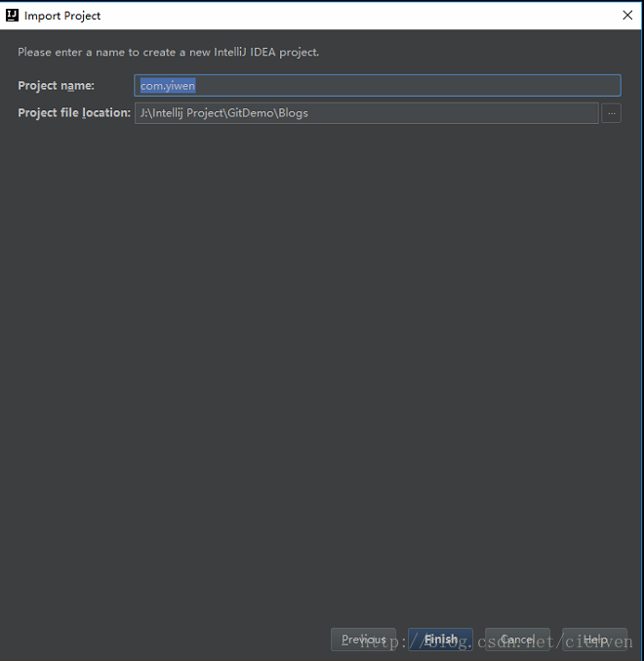Open Help for the import wizard
Screen dimensions: 644x661
594,640
